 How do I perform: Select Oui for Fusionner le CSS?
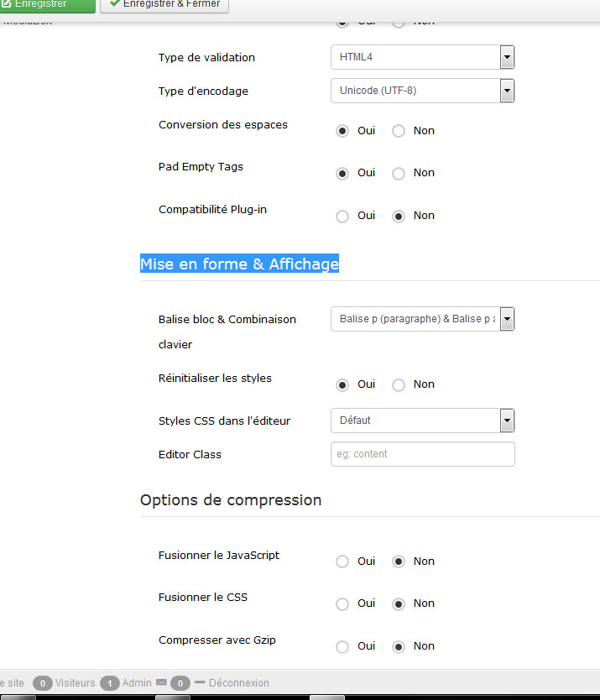tap(342, 604)
